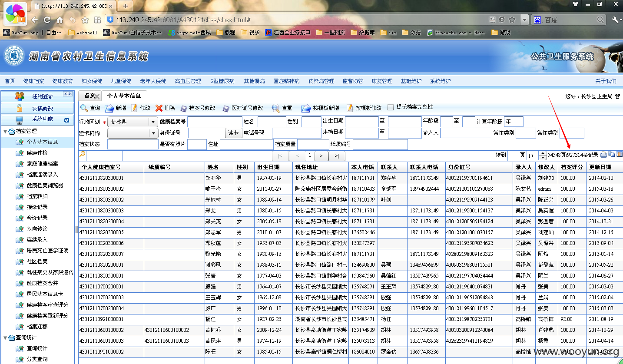
Task: Click the 转到 page number field
Action: click(513, 155)
